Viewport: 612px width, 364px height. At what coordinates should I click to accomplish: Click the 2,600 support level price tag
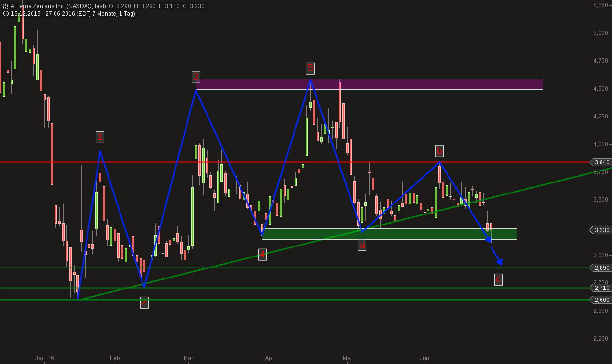point(601,300)
